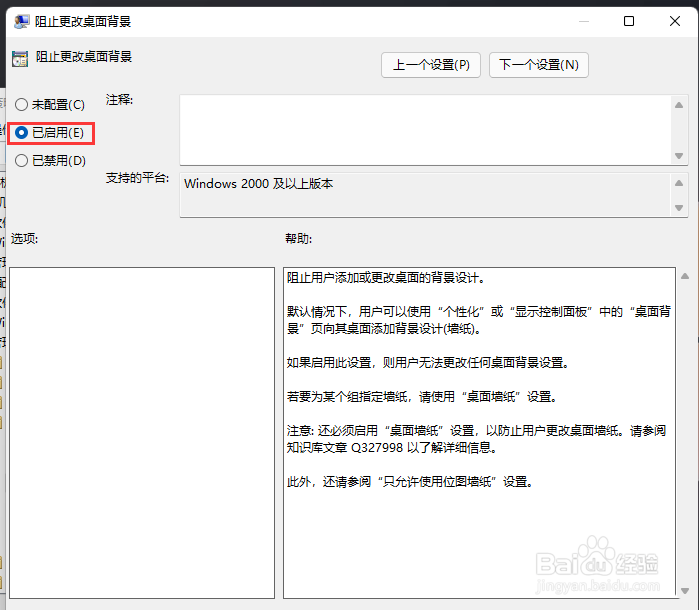Click the empty 选项 options pane

142,433
